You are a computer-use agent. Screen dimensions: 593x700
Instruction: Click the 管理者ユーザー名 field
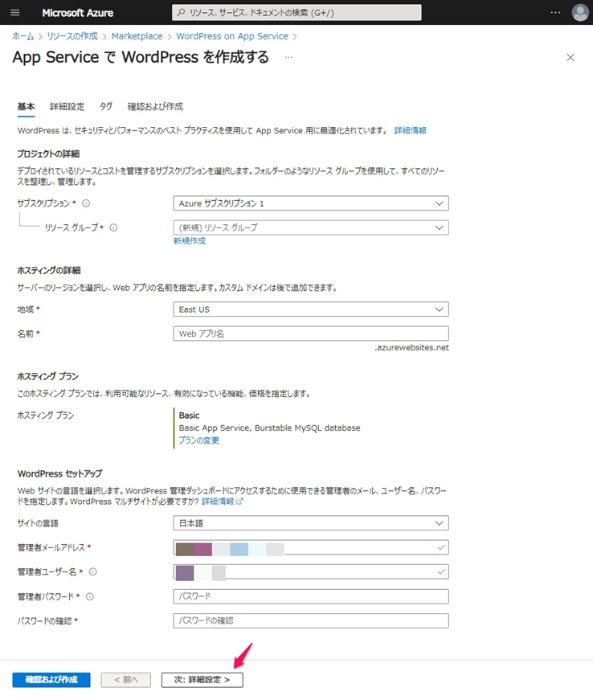pos(311,571)
